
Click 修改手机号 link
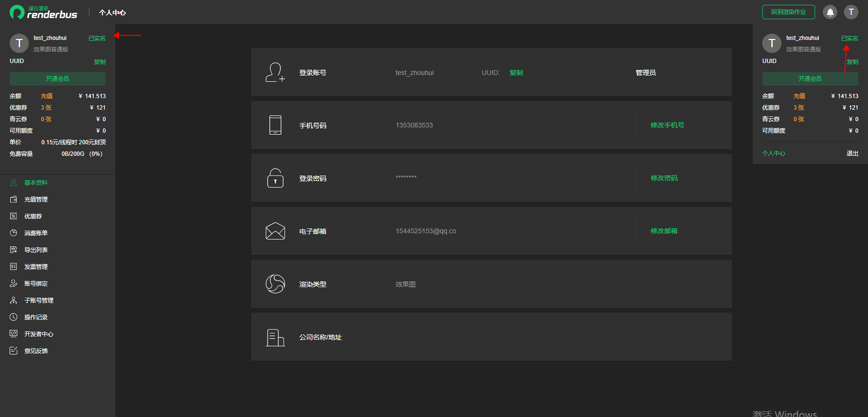pyautogui.click(x=667, y=125)
